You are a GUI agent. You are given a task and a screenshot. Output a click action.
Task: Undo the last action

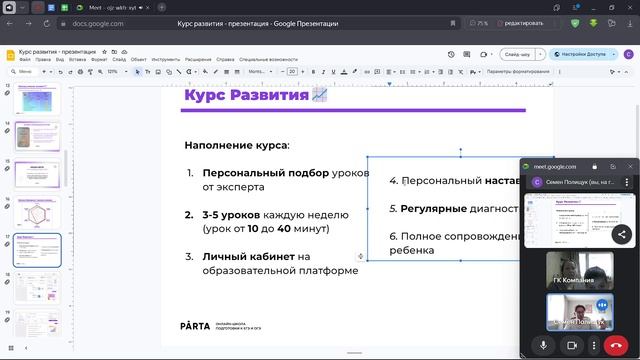tap(60, 72)
